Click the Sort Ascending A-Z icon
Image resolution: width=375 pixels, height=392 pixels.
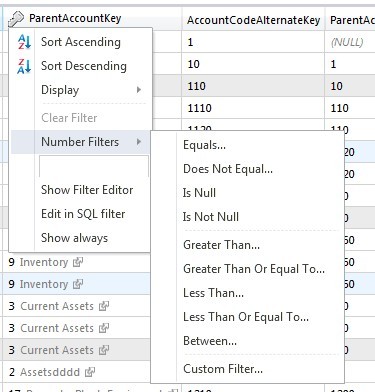coord(24,42)
